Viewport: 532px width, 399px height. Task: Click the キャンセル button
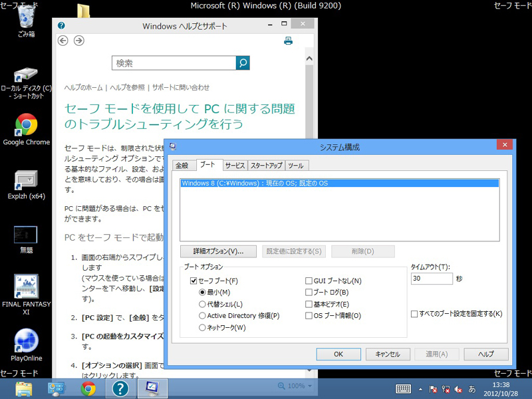point(388,354)
